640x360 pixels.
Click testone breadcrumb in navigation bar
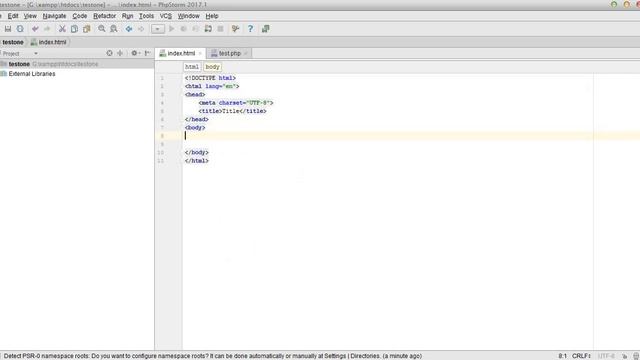pyautogui.click(x=13, y=42)
